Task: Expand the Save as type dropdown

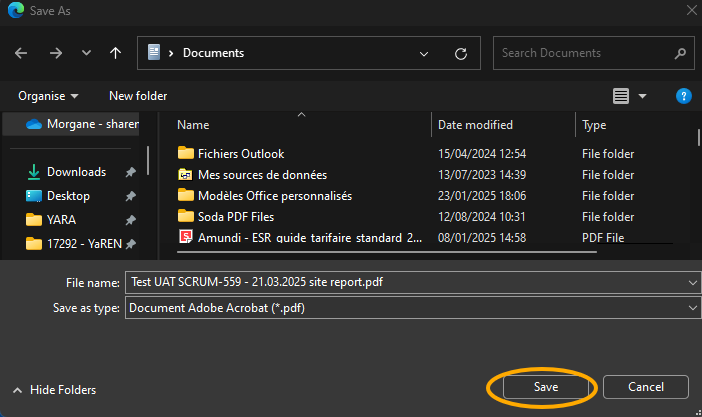Action: point(693,308)
